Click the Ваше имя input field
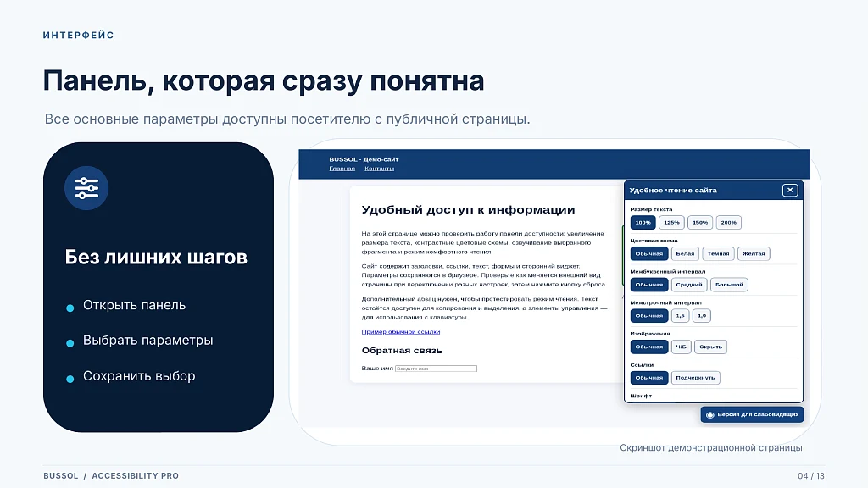Screen dimensions: 868x488 click(436, 369)
